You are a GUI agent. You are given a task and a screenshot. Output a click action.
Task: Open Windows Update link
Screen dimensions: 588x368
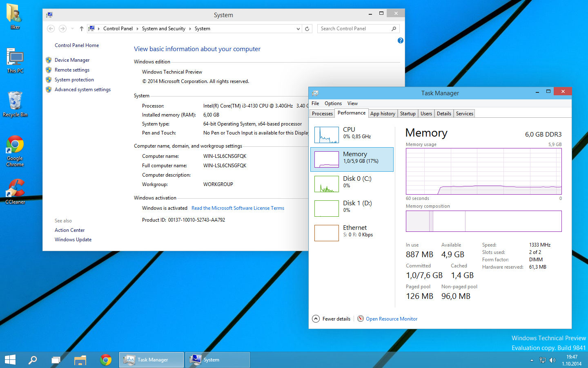coord(73,240)
